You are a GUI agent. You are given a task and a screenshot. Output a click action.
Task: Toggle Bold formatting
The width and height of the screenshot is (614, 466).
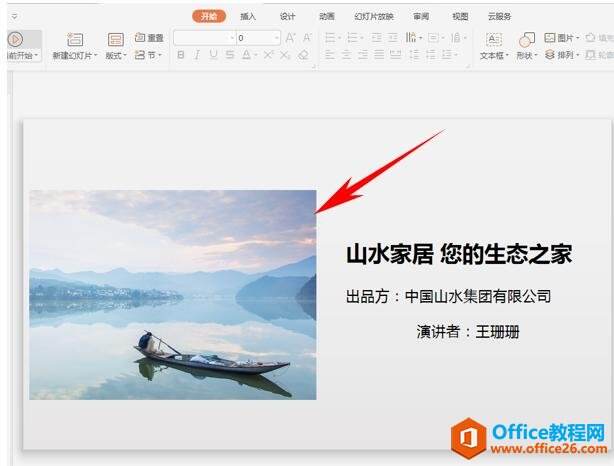tap(181, 55)
